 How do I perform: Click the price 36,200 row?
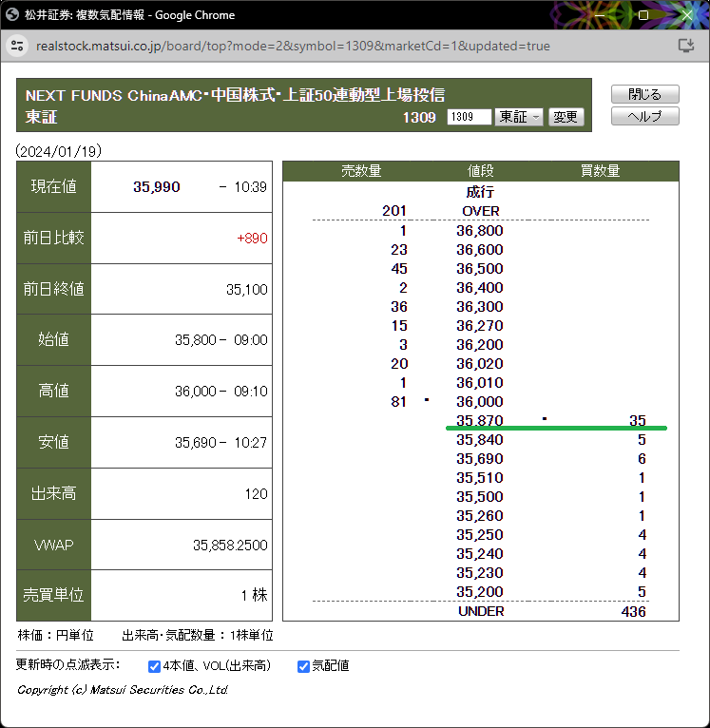[480, 344]
